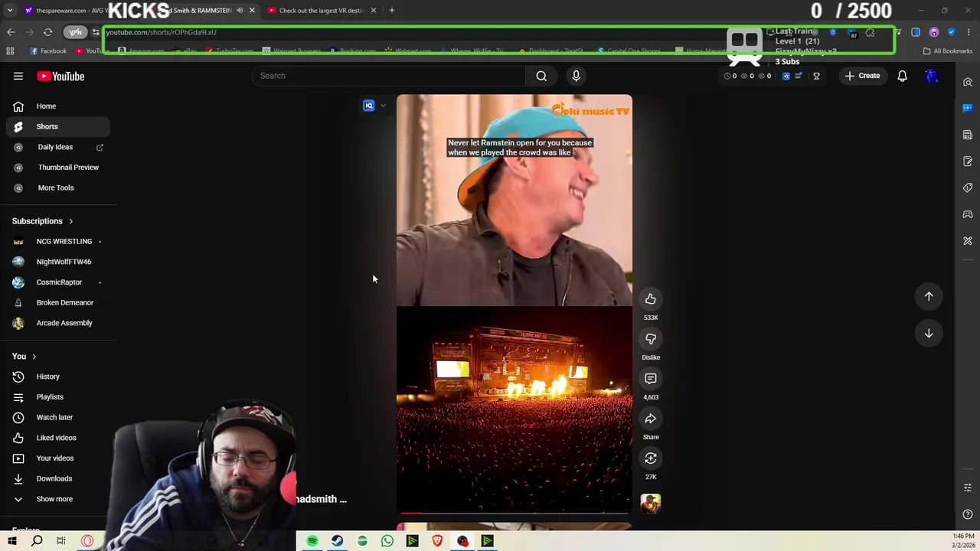Open Your videos page

click(58, 458)
